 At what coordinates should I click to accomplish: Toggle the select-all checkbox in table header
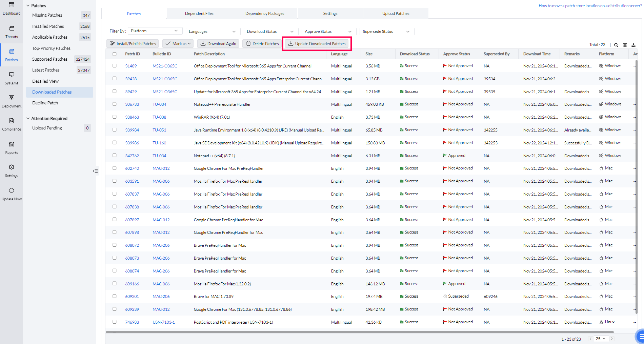coord(115,54)
